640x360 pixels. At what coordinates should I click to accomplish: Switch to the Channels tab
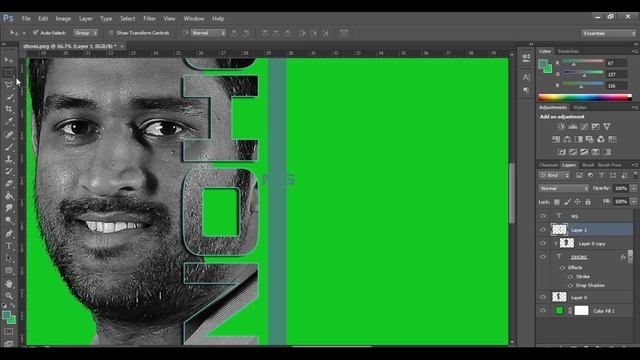pyautogui.click(x=548, y=165)
